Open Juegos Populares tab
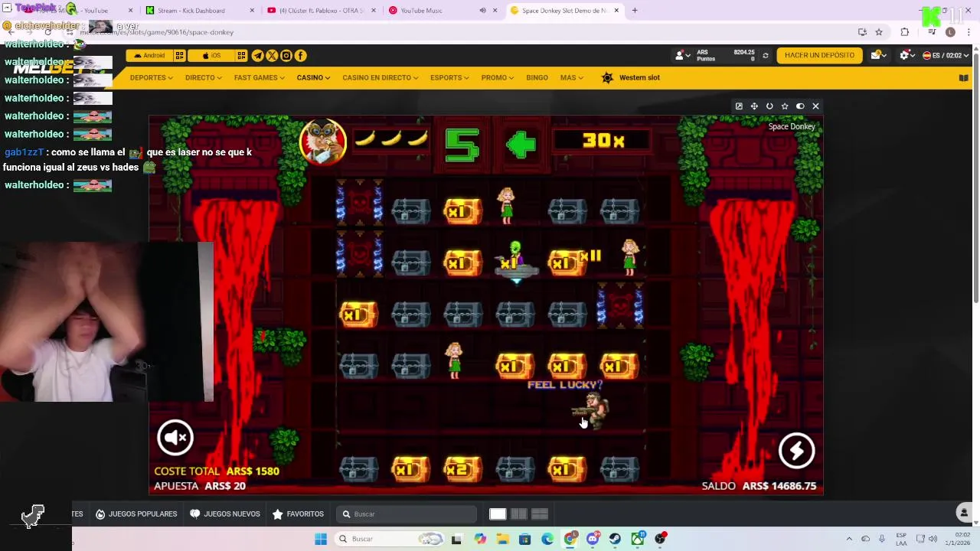980x551 pixels. coord(136,514)
